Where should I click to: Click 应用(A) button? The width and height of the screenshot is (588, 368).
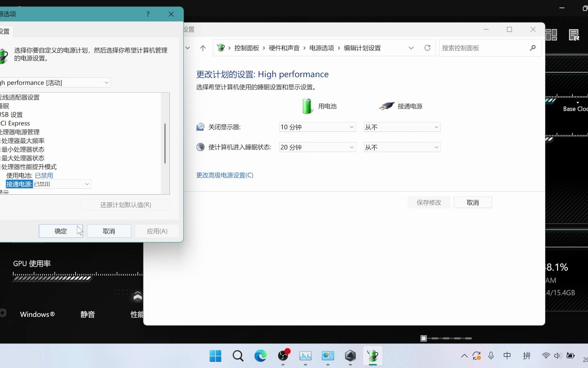point(157,231)
